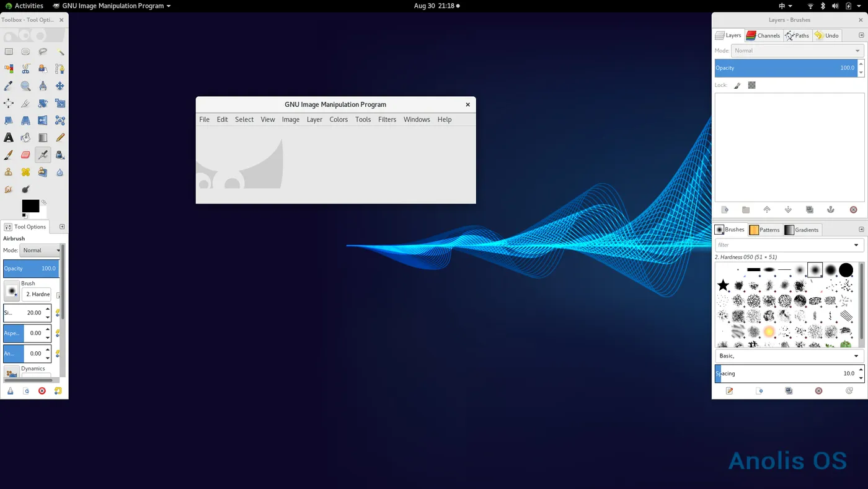Save tool preset button in Tool Options

pos(10,391)
